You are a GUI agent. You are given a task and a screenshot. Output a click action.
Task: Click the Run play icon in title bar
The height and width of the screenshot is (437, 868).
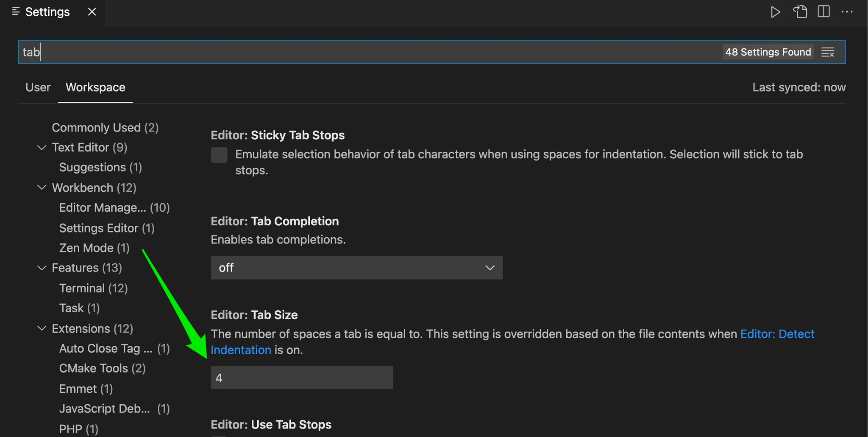775,12
